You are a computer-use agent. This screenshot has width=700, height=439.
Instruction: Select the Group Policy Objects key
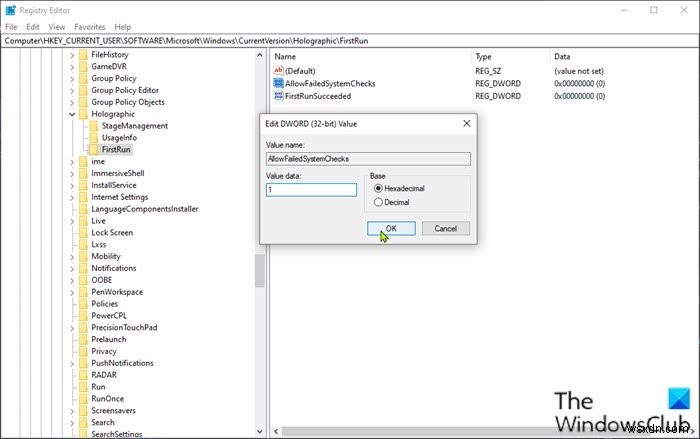pos(128,102)
